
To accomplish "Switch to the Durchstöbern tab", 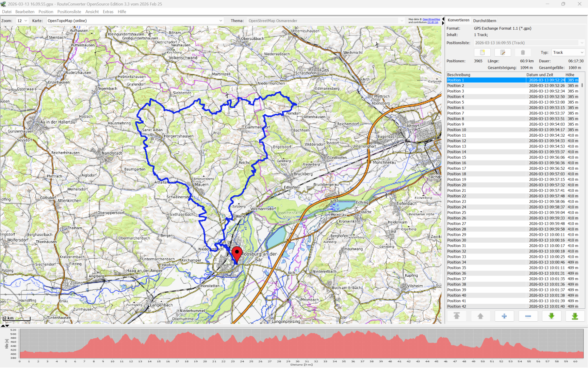I will point(485,21).
